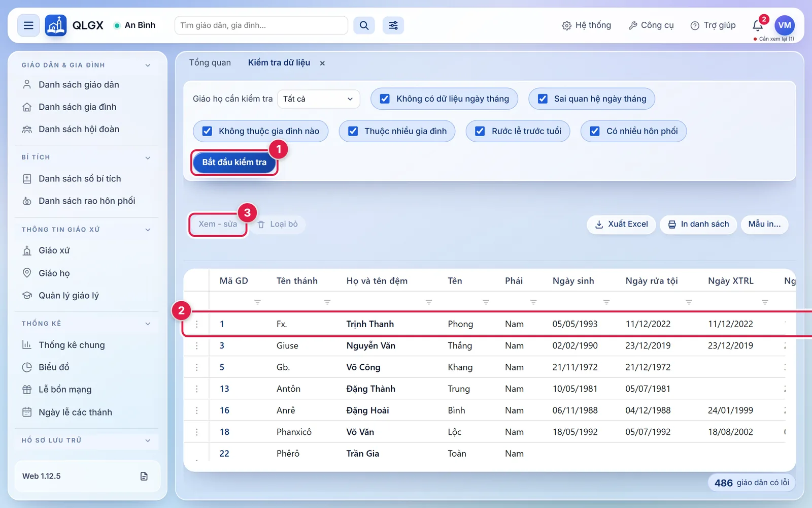Toggle Rước lễ trước tuổi checkbox

[x=480, y=131]
